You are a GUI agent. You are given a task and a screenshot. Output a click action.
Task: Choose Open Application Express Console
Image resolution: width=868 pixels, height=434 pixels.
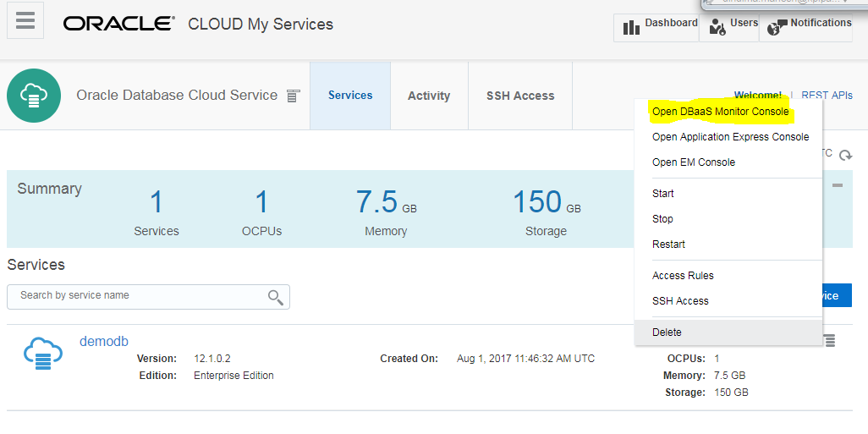click(x=730, y=137)
